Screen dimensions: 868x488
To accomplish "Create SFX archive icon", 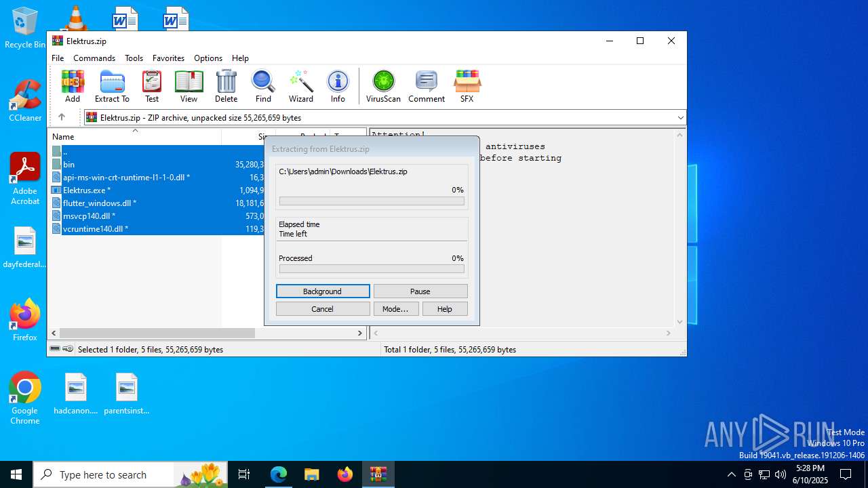I will pyautogui.click(x=467, y=86).
